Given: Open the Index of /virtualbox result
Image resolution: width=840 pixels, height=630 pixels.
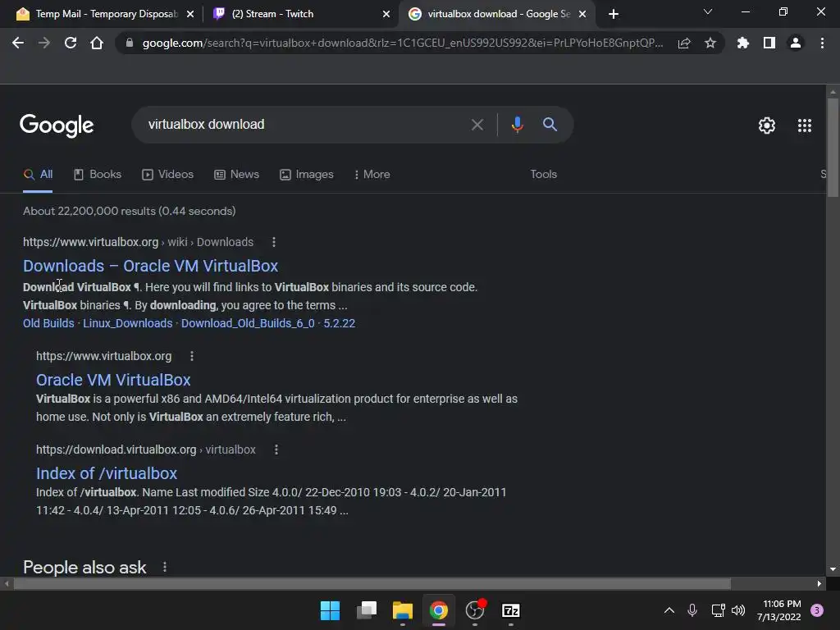Looking at the screenshot, I should pyautogui.click(x=107, y=473).
